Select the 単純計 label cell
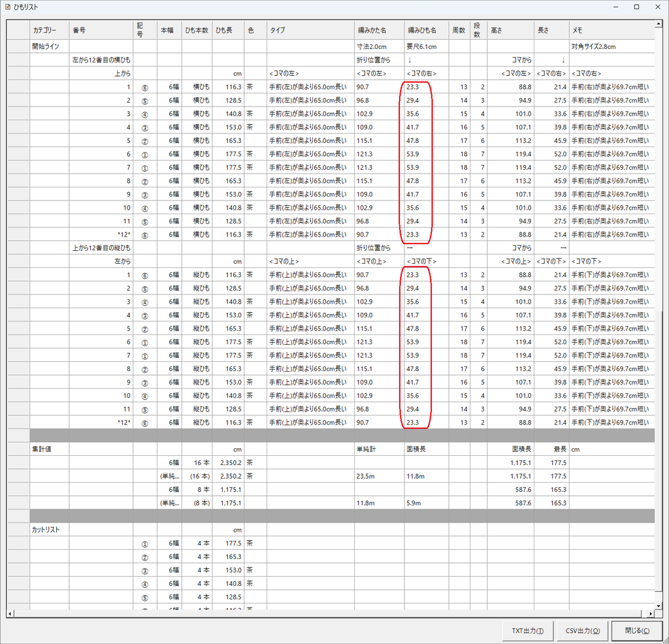The image size is (669, 644). tap(380, 449)
